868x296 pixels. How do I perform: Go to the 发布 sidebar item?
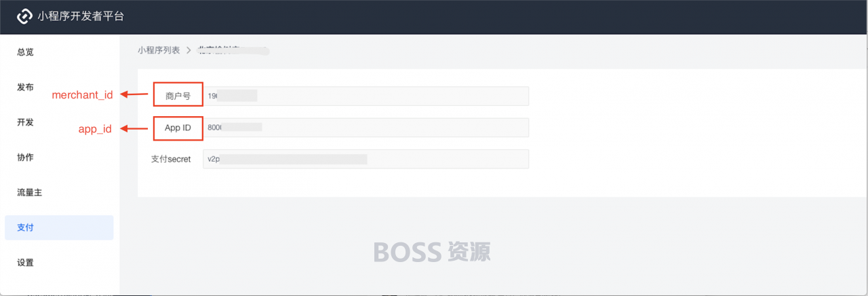click(x=25, y=87)
